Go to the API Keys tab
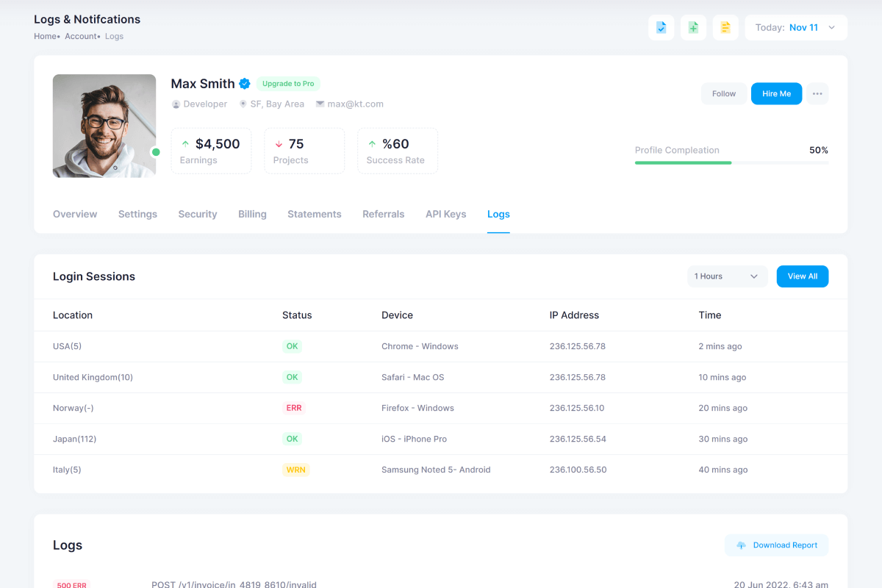The width and height of the screenshot is (882, 588). point(445,215)
